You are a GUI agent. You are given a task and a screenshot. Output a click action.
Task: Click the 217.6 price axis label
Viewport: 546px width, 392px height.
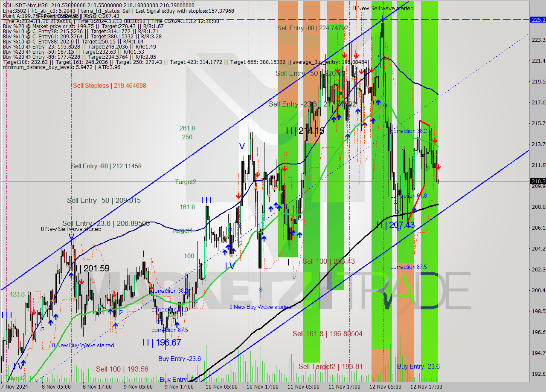(x=539, y=102)
